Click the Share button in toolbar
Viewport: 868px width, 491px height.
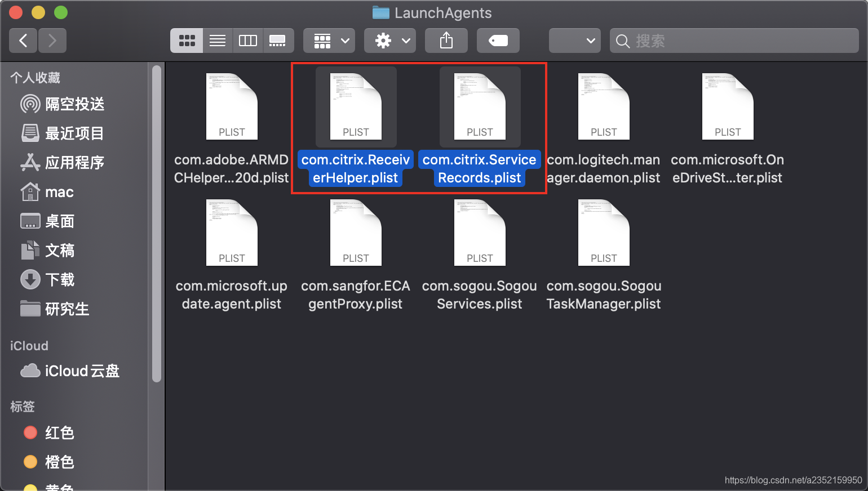[x=446, y=41]
